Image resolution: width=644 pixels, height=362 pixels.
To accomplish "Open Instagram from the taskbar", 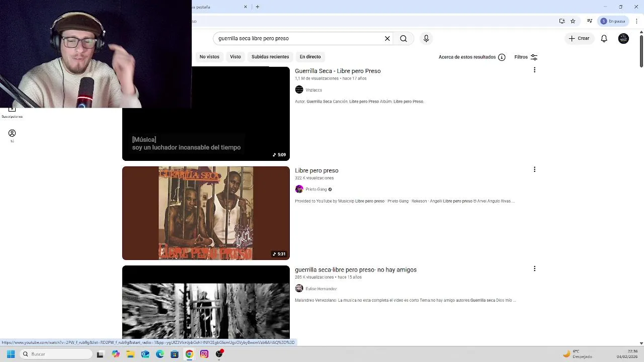I will (204, 354).
